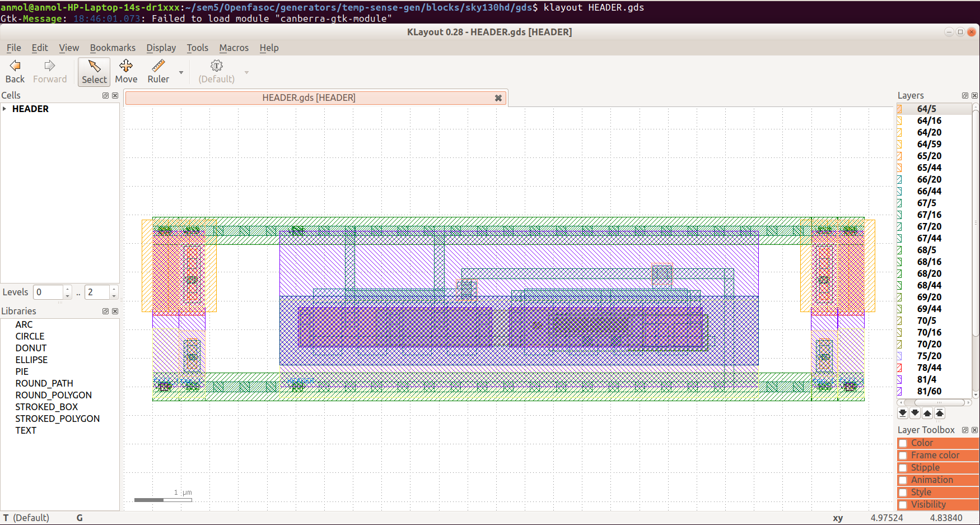Increase the upper Levels value with its stepper
Screen dimensions: 980x525
(x=114, y=289)
